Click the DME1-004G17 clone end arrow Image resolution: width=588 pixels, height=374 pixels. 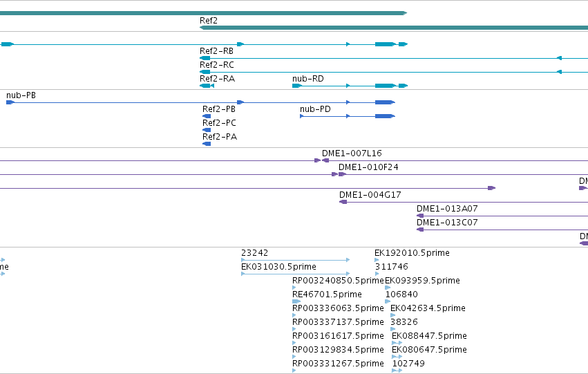click(343, 202)
